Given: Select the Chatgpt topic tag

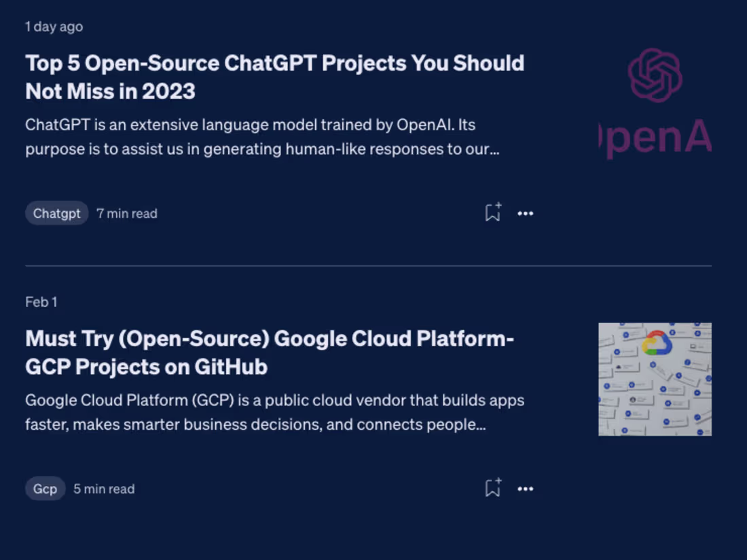Looking at the screenshot, I should tap(57, 213).
